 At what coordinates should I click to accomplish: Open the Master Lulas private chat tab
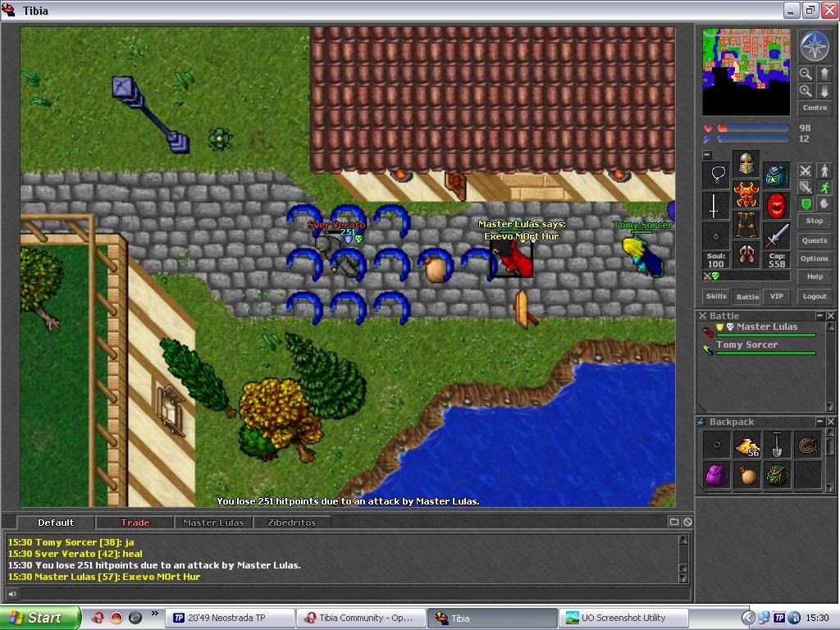(x=213, y=523)
